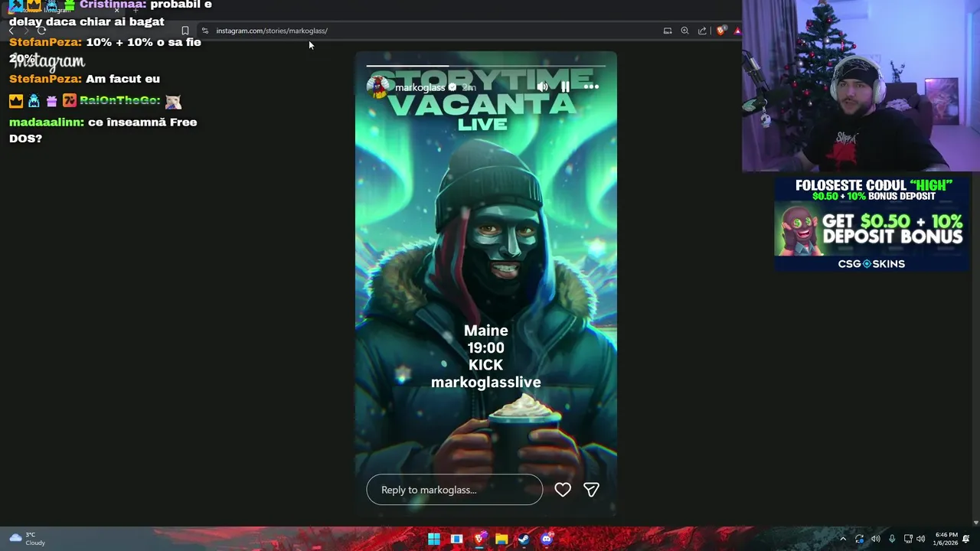Click the browser share page icon

[702, 31]
